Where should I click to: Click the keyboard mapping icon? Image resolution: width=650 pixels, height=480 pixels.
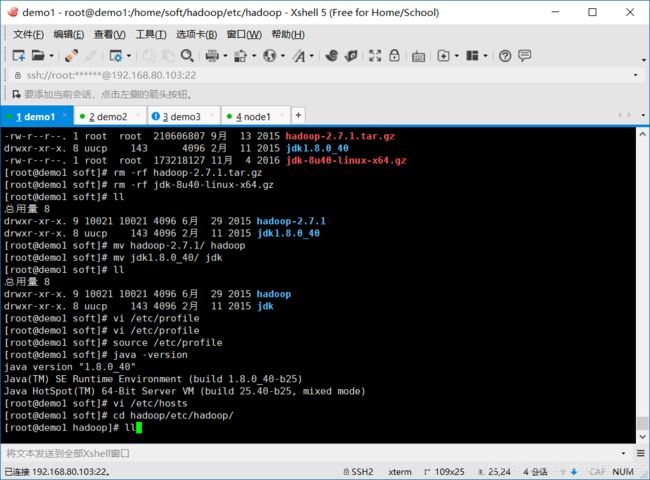pos(418,56)
